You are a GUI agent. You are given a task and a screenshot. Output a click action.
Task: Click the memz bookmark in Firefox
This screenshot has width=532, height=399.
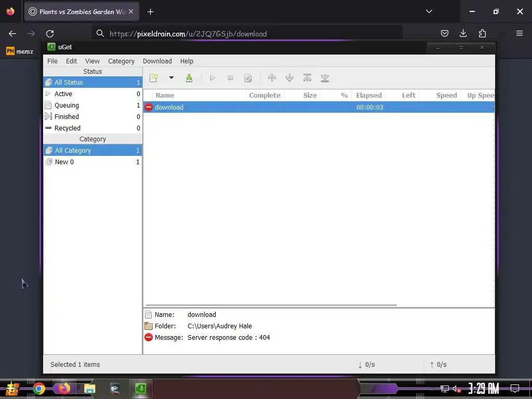point(20,51)
